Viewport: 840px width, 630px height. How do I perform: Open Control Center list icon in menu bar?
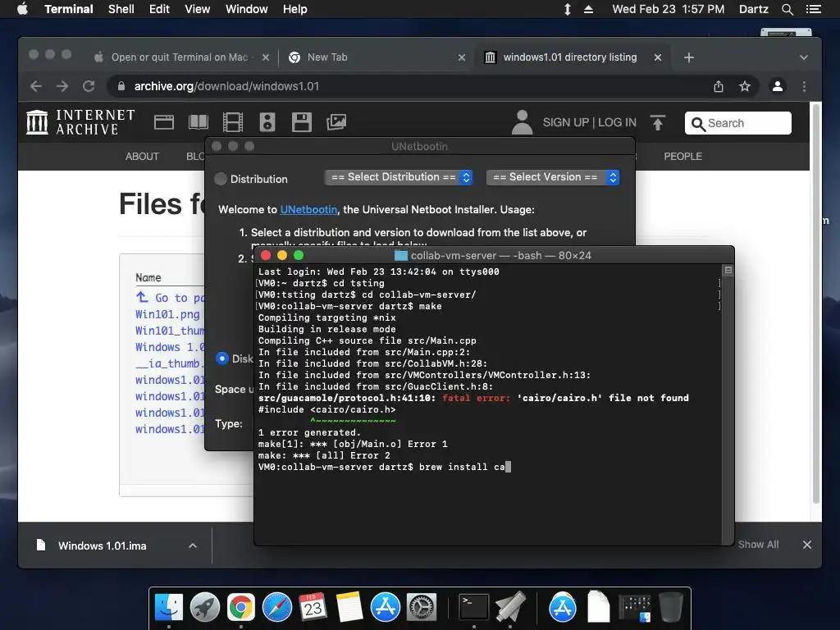point(813,9)
